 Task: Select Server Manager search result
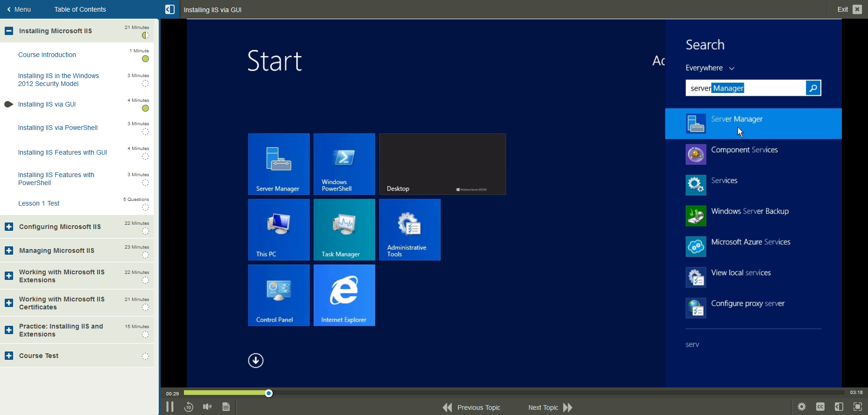point(753,123)
